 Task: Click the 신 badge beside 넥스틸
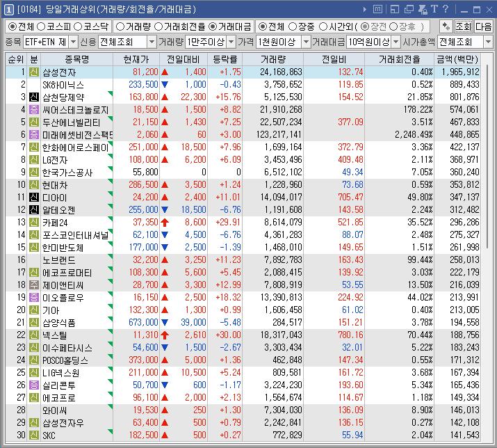pyautogui.click(x=34, y=335)
